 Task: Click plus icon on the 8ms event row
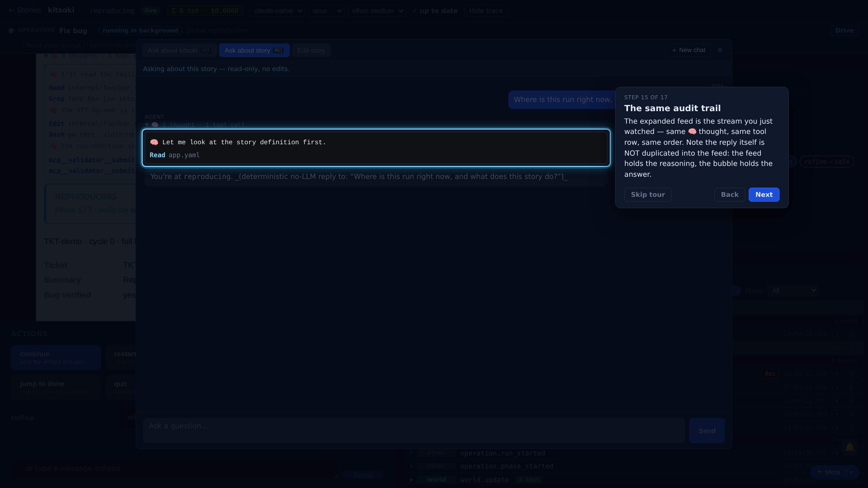point(837,374)
